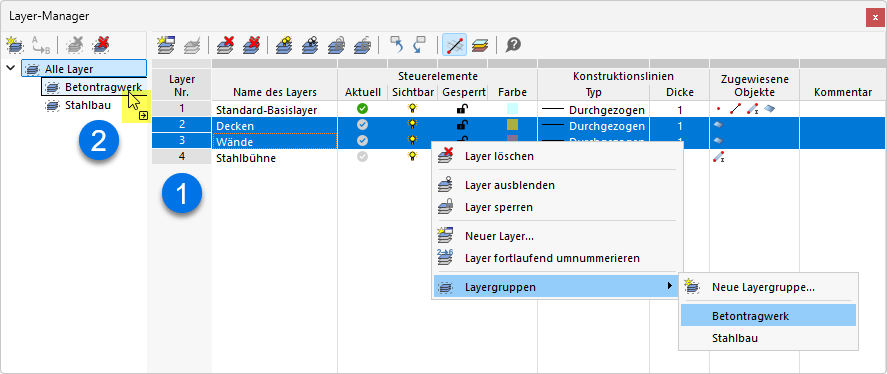The image size is (887, 374).
Task: Click the blue arrow curving left toolbar icon
Action: pos(397,44)
